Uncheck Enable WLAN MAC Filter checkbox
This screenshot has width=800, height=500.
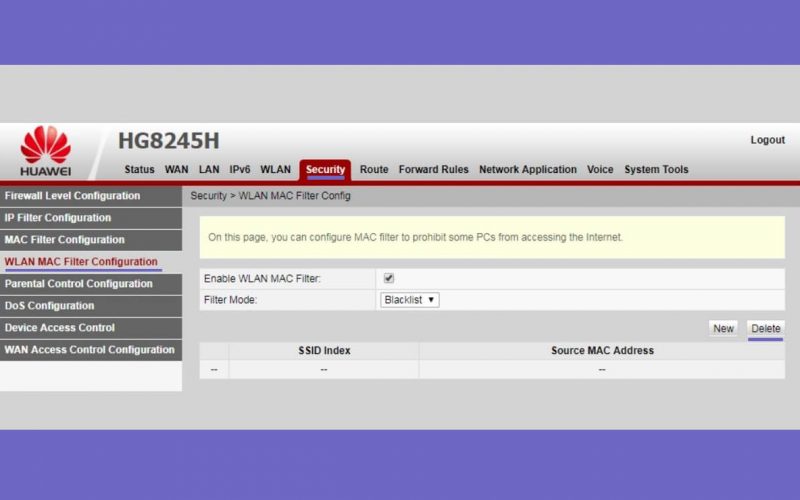click(x=389, y=278)
